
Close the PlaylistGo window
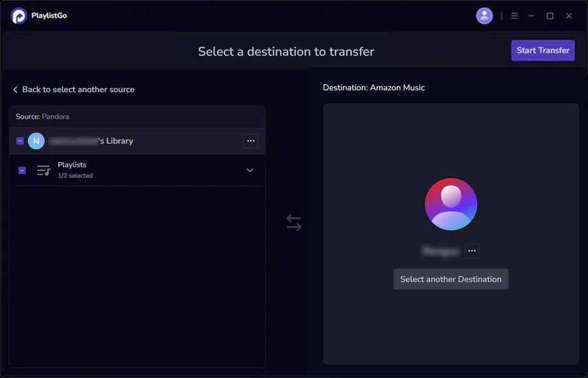click(x=569, y=16)
